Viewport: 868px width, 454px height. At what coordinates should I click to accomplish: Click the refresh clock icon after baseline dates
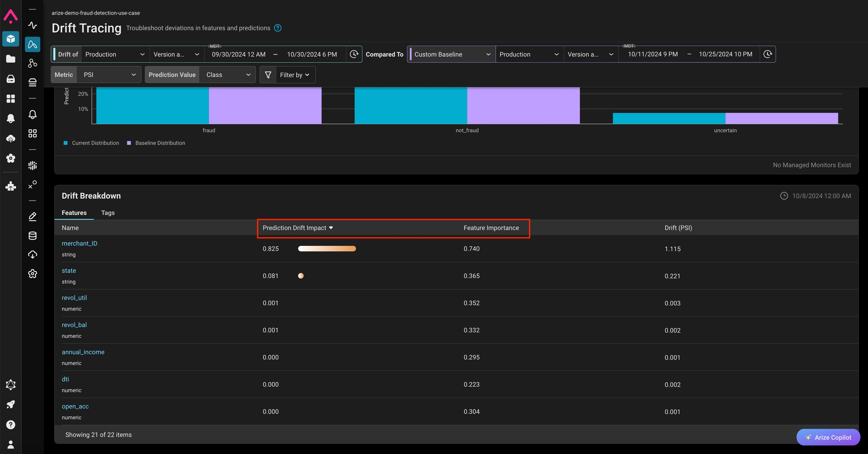click(767, 54)
